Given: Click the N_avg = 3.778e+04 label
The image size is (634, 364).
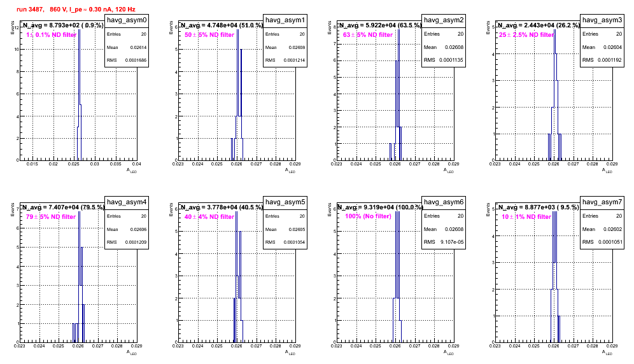Looking at the screenshot, I should coord(222,207).
